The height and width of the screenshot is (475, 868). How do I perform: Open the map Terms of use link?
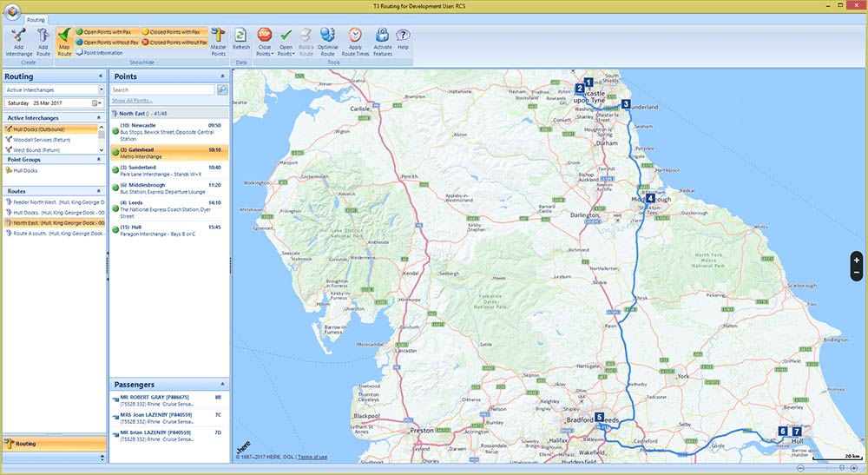click(312, 457)
